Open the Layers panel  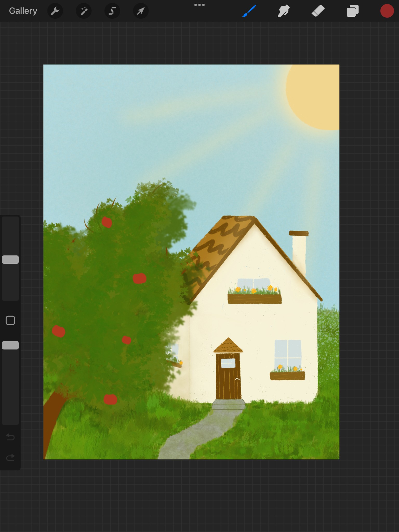coord(353,11)
